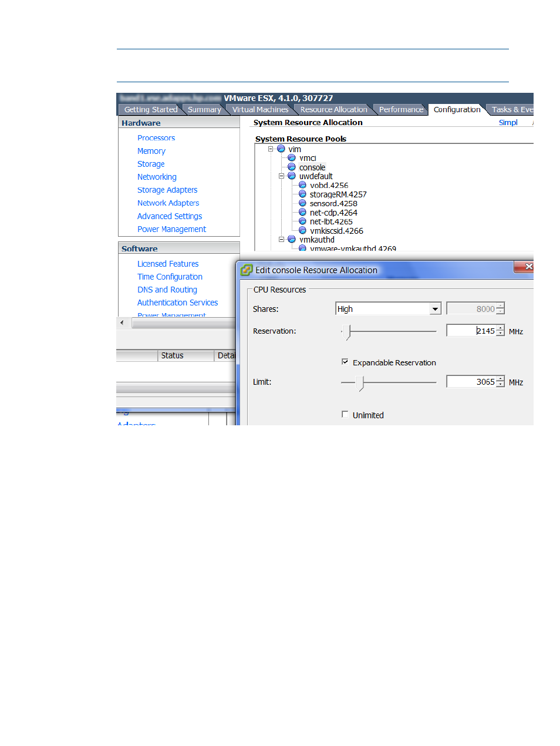
Task: Click the Reservation slider thumb
Action: click(x=348, y=332)
